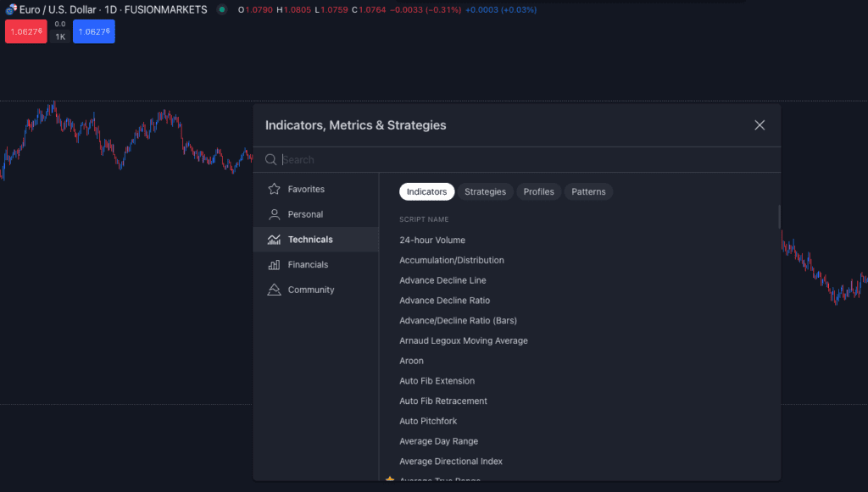Focus the Search indicators input field
Viewport: 868px width, 492px height.
click(x=529, y=160)
